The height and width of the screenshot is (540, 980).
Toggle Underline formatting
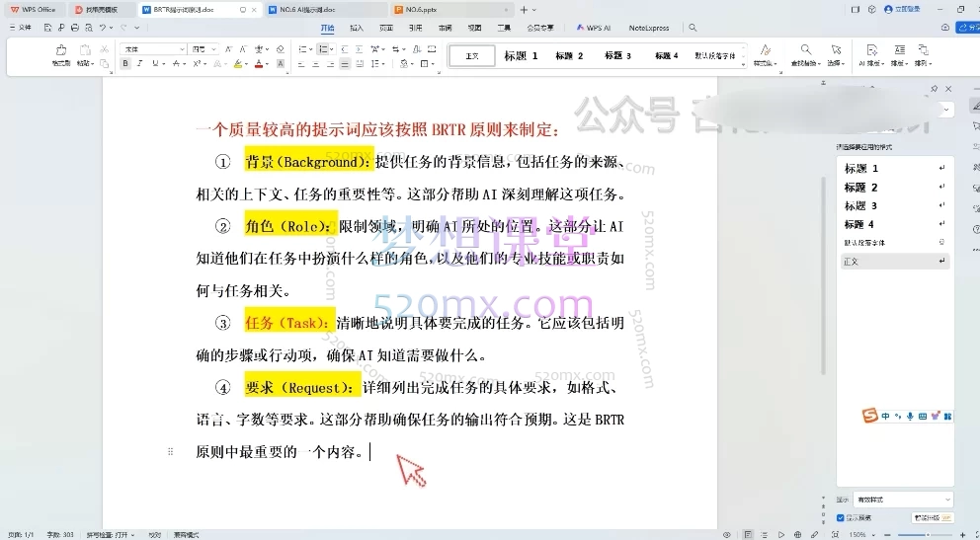pyautogui.click(x=155, y=64)
